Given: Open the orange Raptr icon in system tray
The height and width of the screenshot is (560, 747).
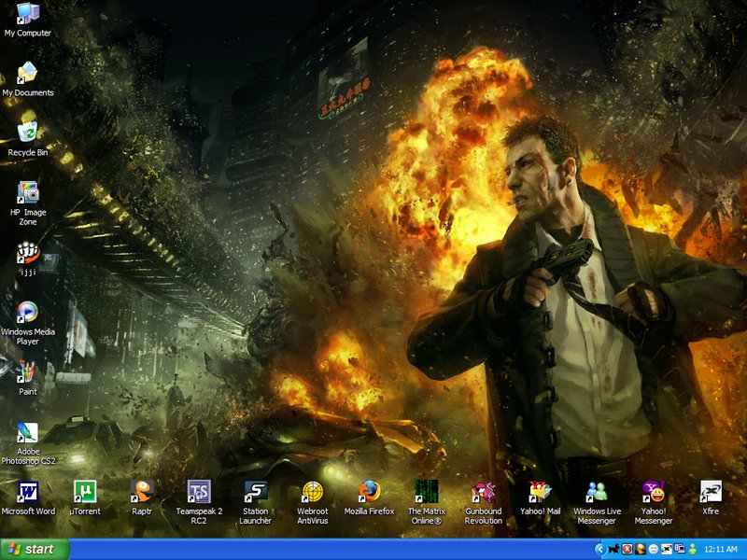Looking at the screenshot, I should coord(641,550).
